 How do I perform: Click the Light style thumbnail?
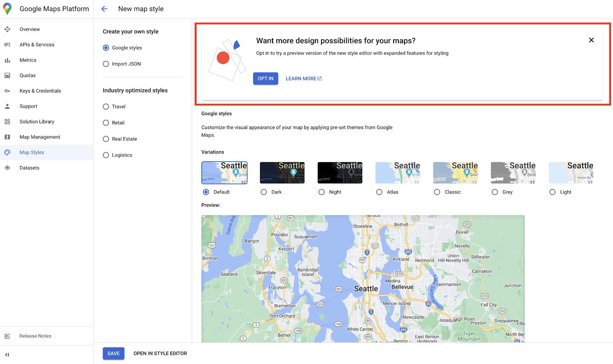(x=571, y=173)
